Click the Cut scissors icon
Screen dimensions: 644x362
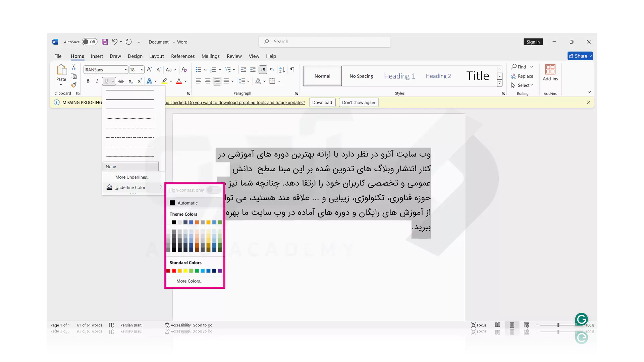coord(74,67)
